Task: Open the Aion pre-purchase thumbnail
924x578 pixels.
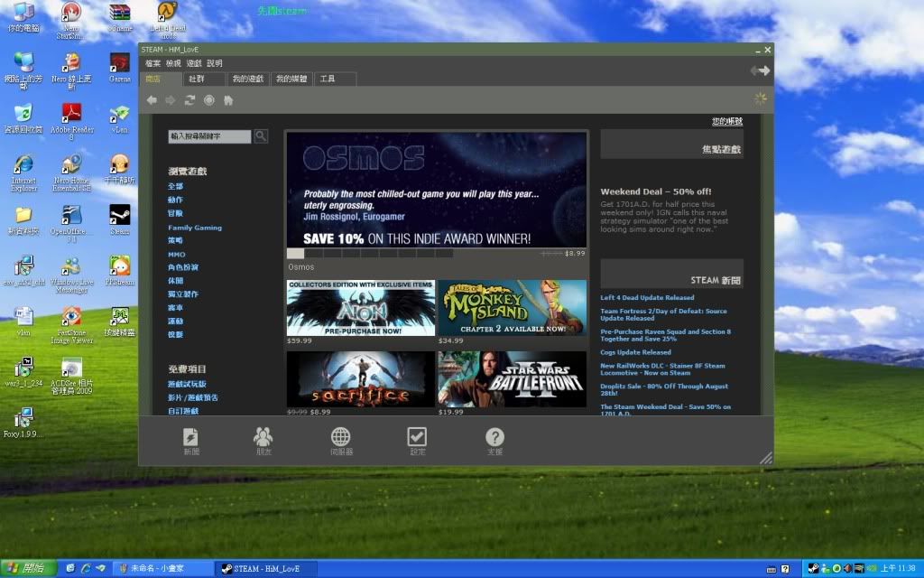Action: [x=361, y=308]
